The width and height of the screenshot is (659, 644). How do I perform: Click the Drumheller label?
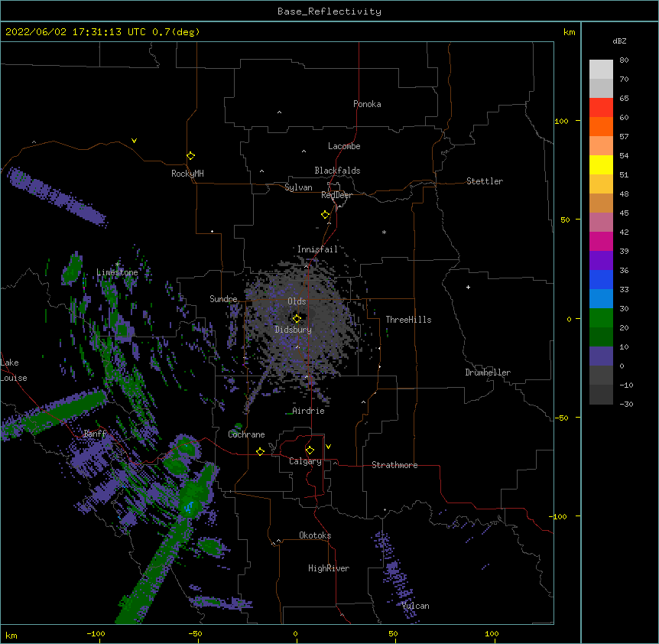coord(488,372)
